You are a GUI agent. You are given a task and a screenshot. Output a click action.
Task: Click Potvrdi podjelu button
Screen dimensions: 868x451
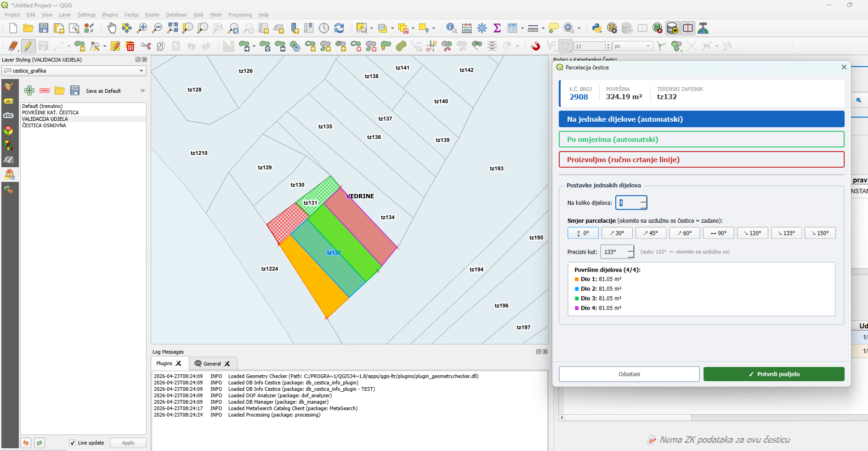tap(774, 374)
